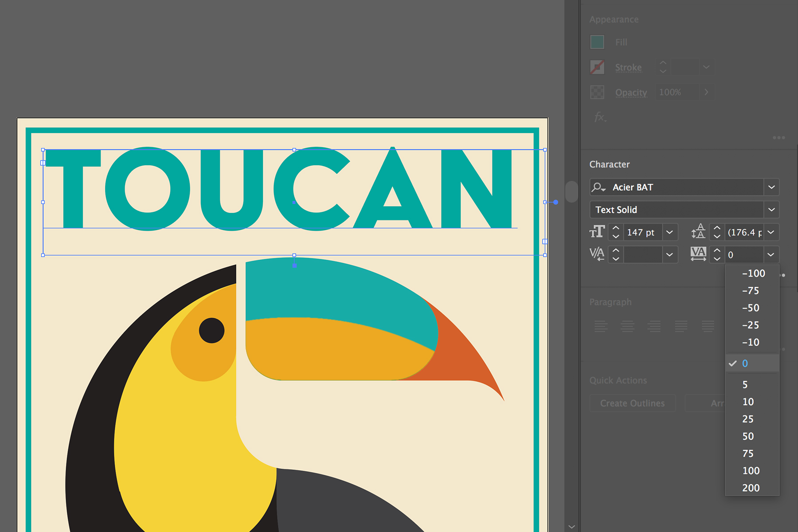
Task: Click the Stroke color swatch
Action: click(597, 67)
